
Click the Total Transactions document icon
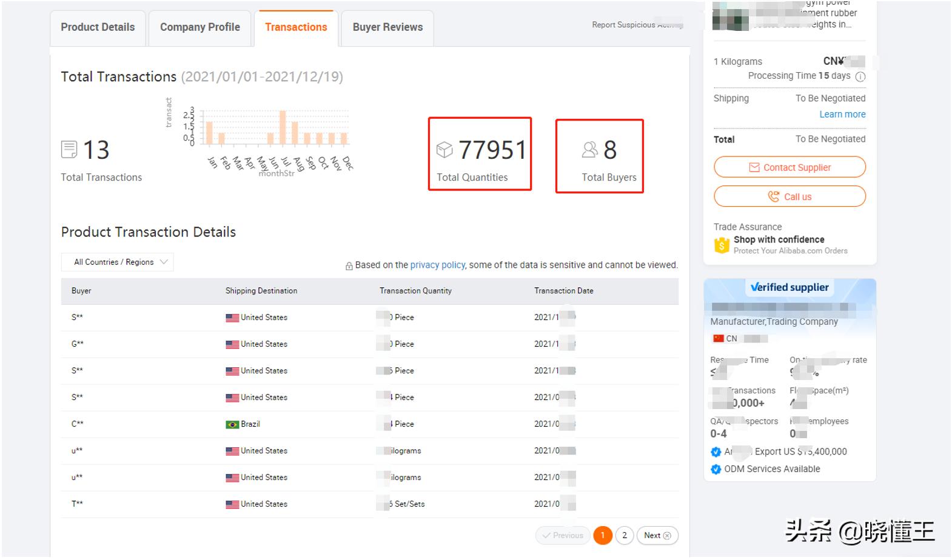[x=69, y=149]
